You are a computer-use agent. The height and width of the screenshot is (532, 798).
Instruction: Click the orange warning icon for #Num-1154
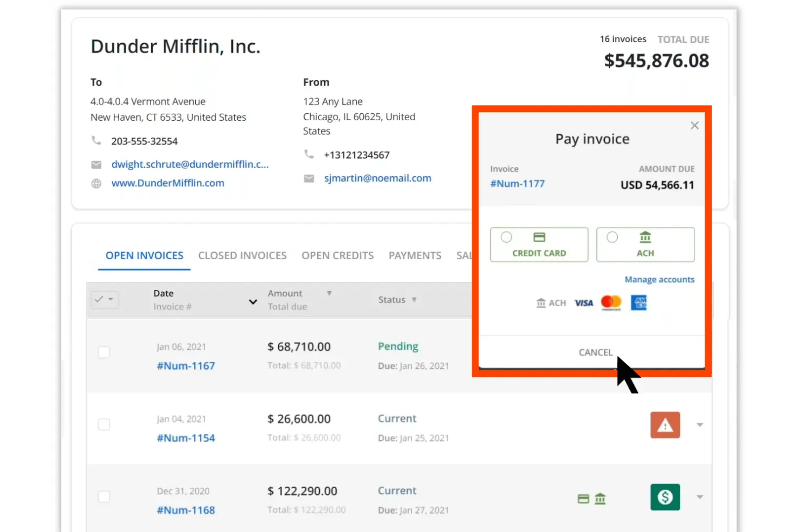tap(665, 425)
